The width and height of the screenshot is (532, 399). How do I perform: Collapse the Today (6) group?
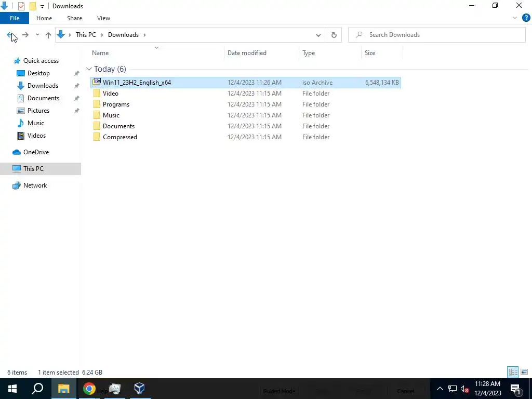click(x=89, y=69)
